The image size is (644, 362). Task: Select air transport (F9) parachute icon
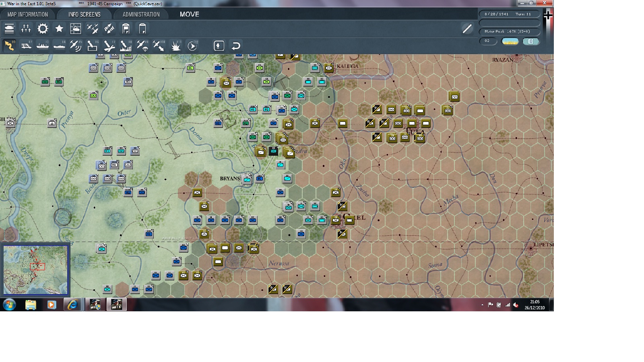142,45
